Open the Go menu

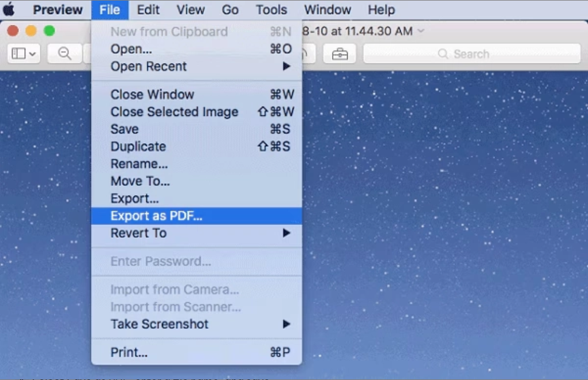click(x=229, y=9)
